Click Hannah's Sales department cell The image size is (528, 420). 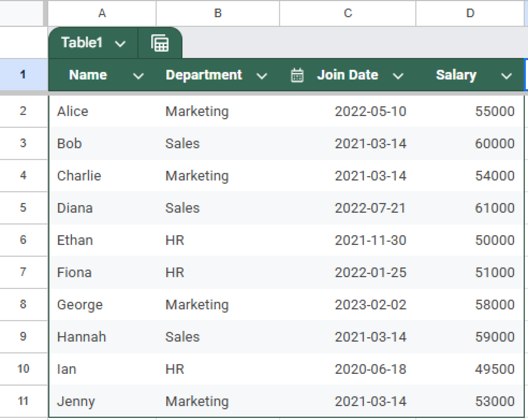182,336
